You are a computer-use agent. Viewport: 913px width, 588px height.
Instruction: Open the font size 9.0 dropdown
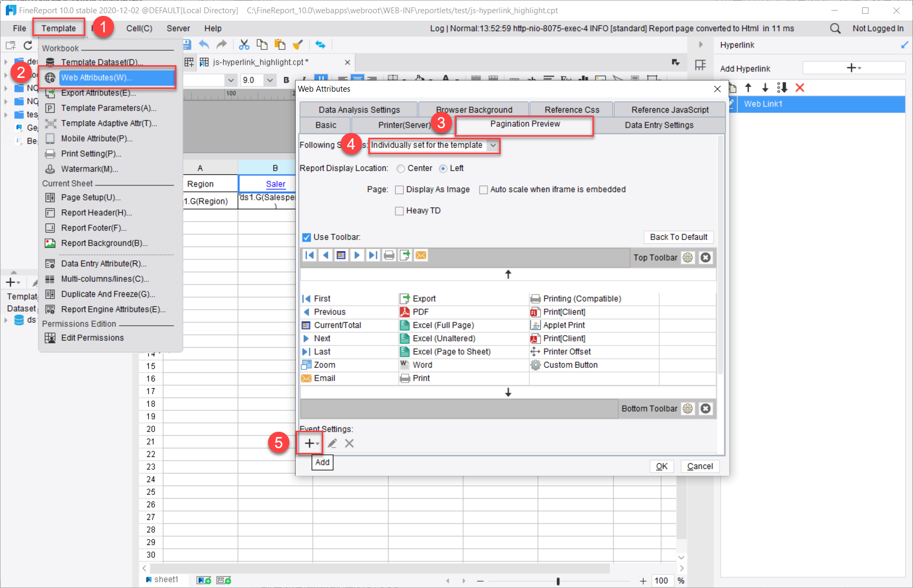click(270, 79)
